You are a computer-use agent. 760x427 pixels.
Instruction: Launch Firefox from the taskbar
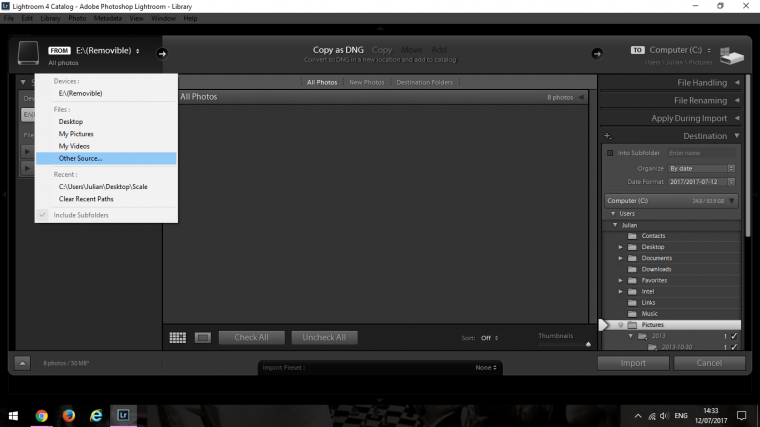(69, 416)
